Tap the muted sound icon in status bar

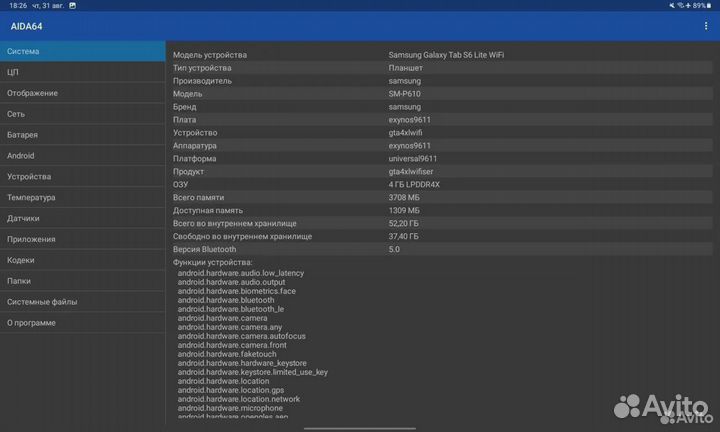pos(672,6)
